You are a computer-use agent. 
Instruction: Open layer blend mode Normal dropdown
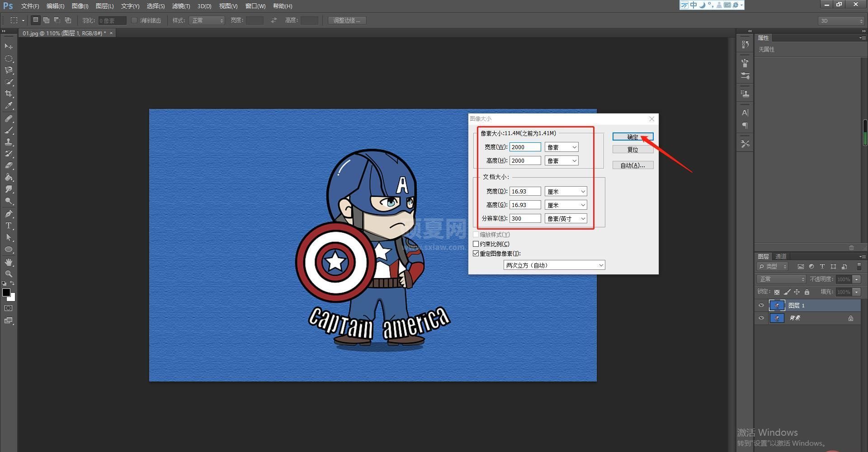click(x=781, y=279)
